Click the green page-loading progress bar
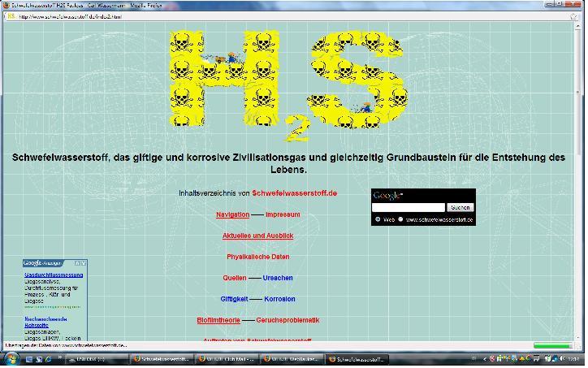Image resolution: width=588 pixels, height=368 pixels. (x=552, y=345)
